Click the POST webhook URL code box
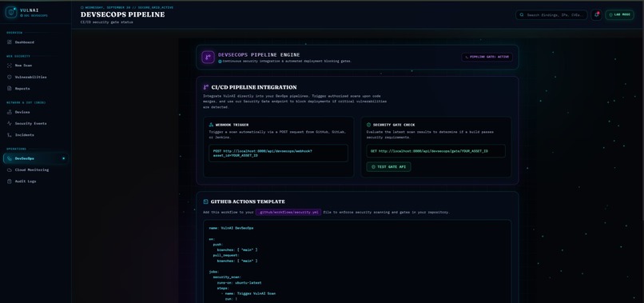Screen dimensions: 644x303 (x=278, y=153)
